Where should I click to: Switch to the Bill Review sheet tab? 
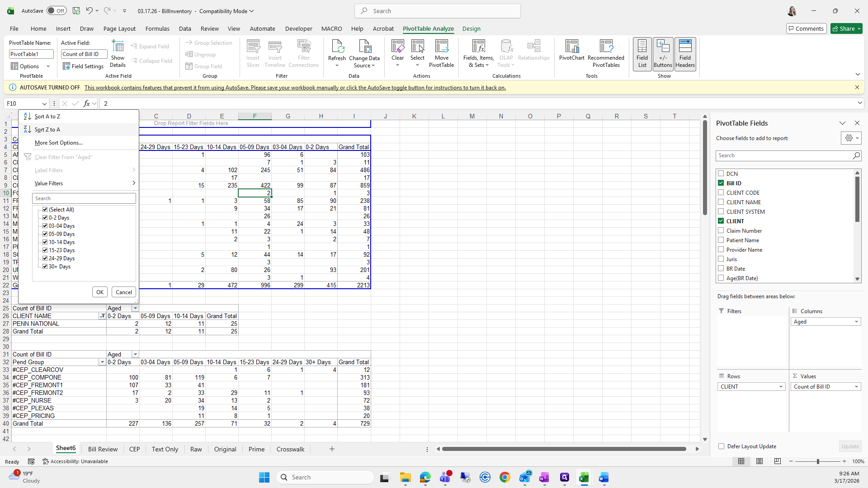click(x=103, y=449)
